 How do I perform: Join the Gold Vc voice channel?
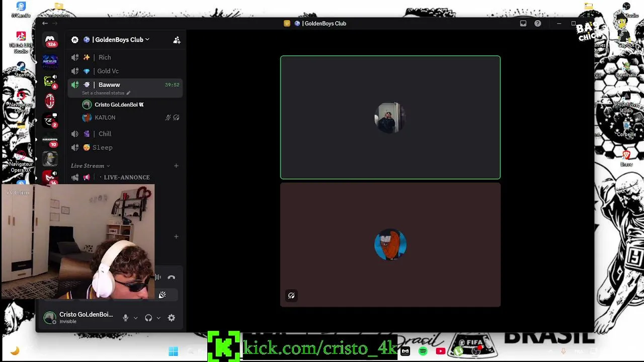pos(125,71)
